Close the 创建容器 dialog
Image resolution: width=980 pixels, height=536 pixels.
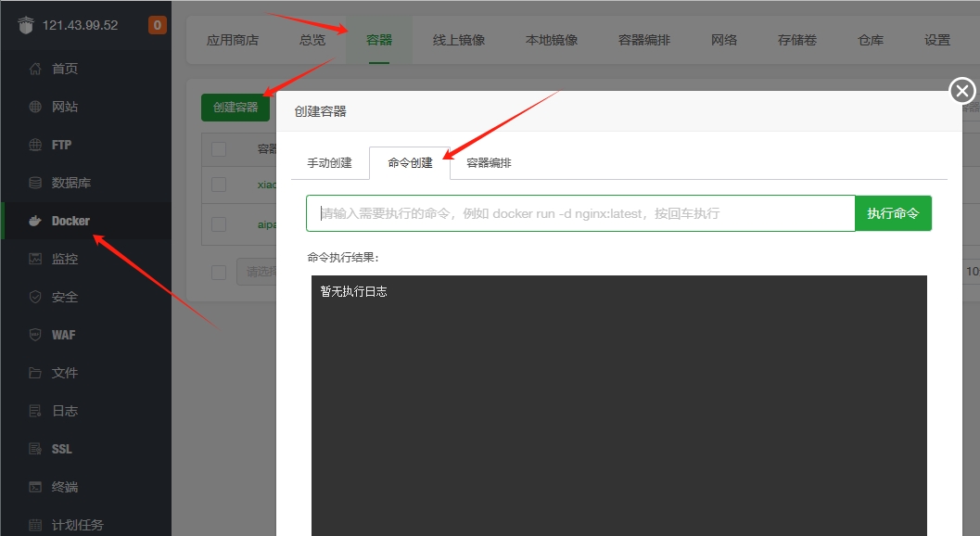point(962,91)
